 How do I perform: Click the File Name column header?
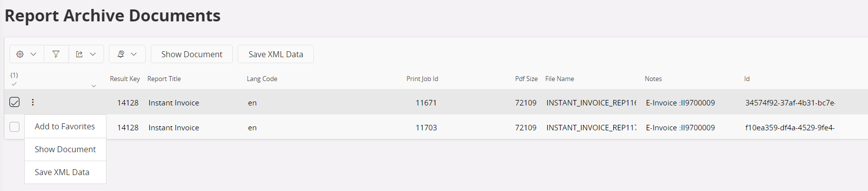pos(560,79)
